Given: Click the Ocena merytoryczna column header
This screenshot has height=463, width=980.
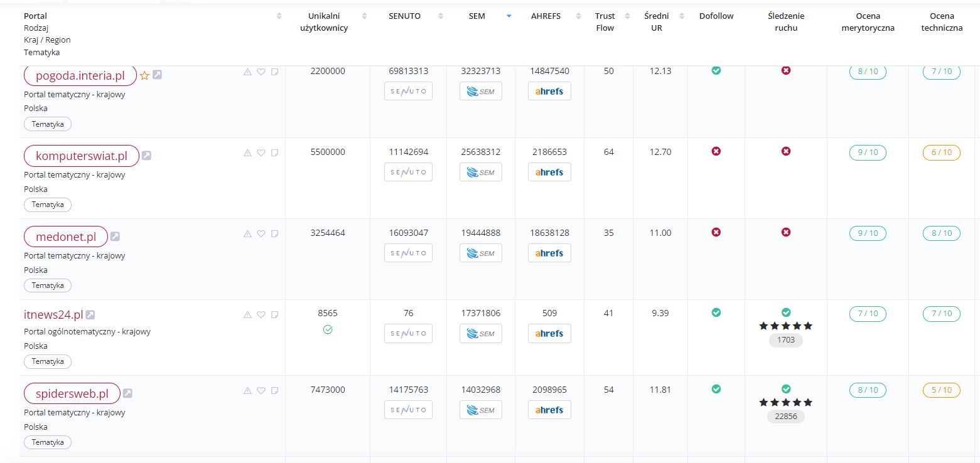Looking at the screenshot, I should coord(868,22).
